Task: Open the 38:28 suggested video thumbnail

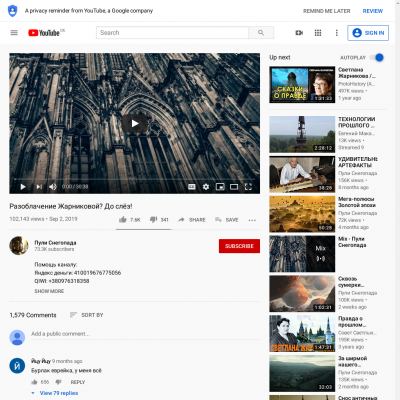Action: 302,174
